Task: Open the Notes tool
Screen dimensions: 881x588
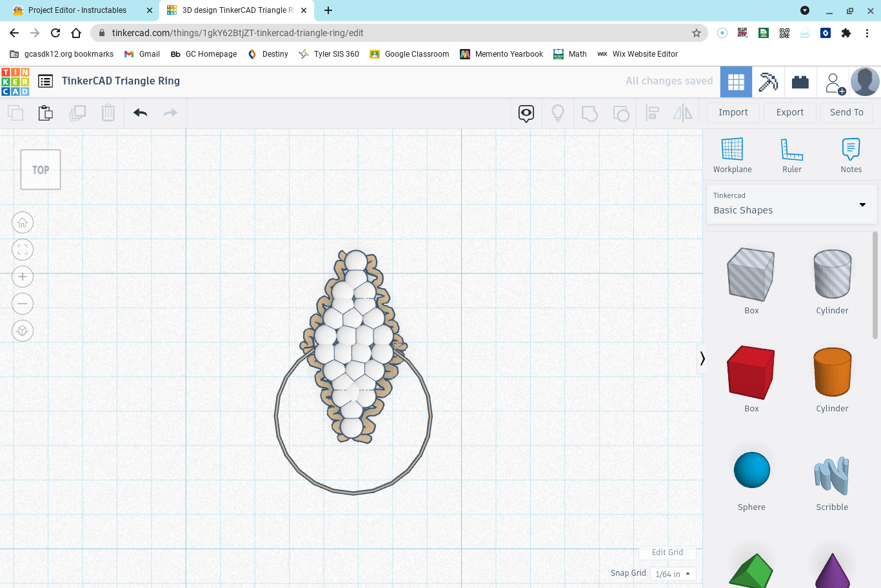Action: pos(851,155)
